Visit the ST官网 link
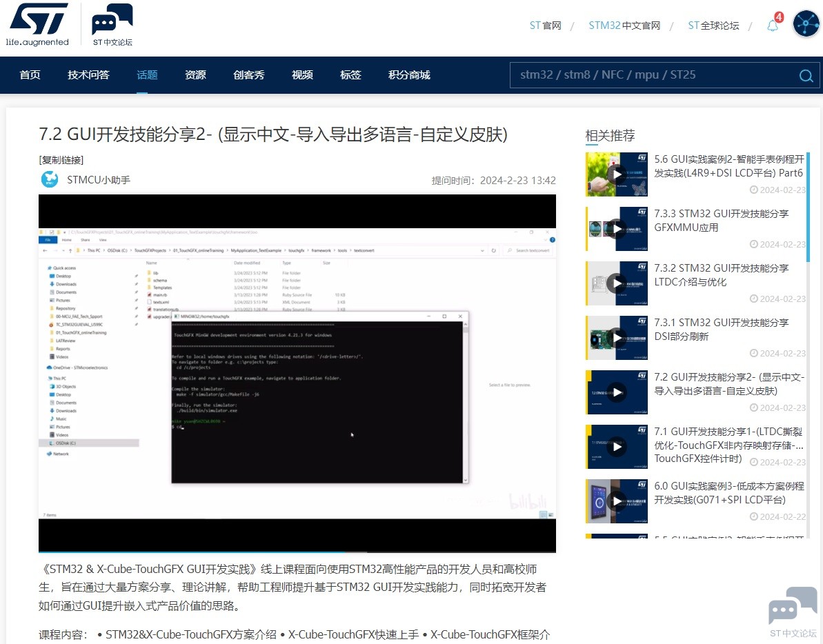The height and width of the screenshot is (644, 823). (x=546, y=26)
